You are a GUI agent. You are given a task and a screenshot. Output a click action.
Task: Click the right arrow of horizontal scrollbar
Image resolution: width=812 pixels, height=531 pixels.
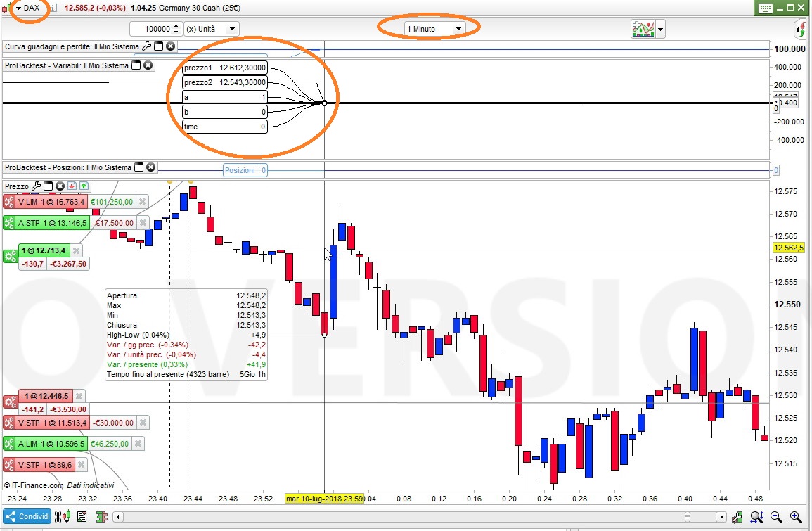click(x=721, y=516)
